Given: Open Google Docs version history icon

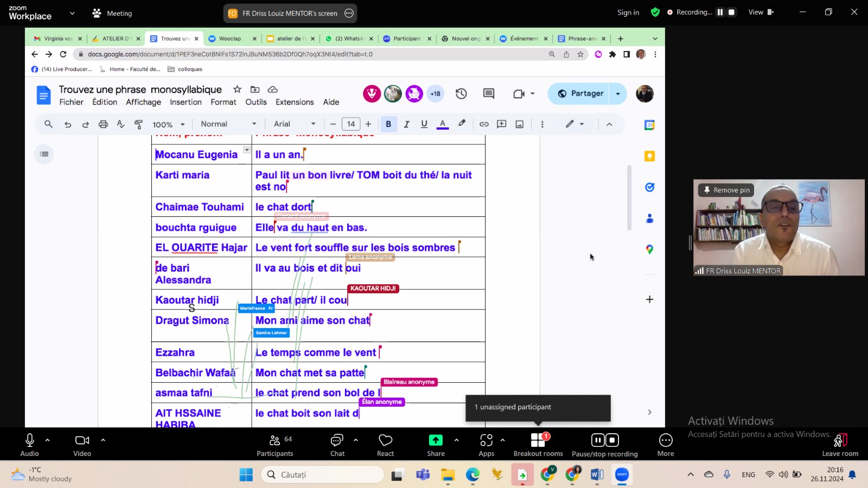Looking at the screenshot, I should 461,94.
